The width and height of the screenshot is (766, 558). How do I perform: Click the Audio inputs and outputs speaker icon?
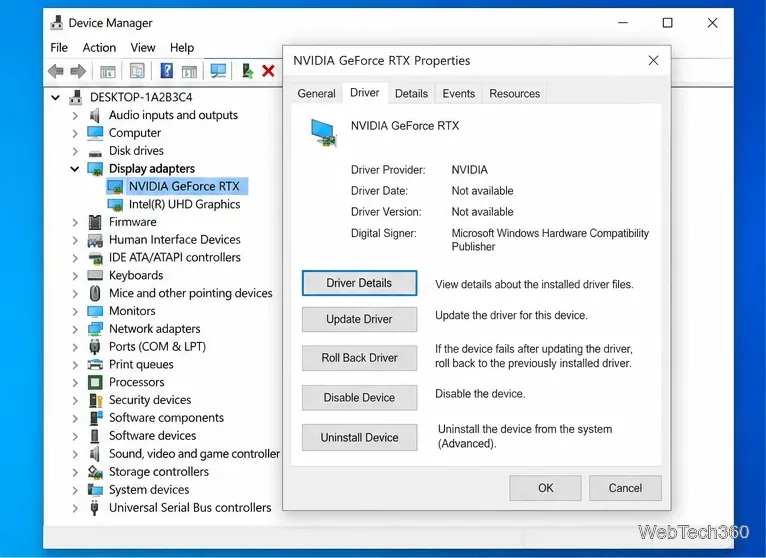tap(95, 115)
